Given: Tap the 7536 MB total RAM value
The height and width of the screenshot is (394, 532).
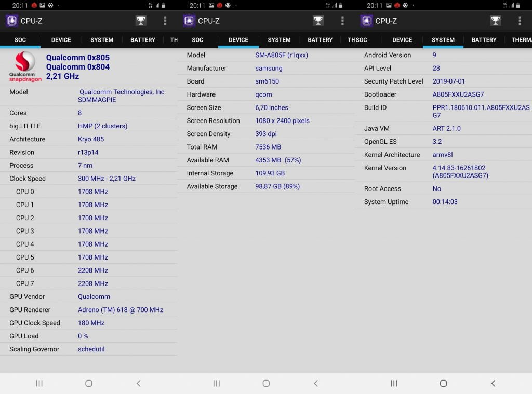Looking at the screenshot, I should pos(268,147).
